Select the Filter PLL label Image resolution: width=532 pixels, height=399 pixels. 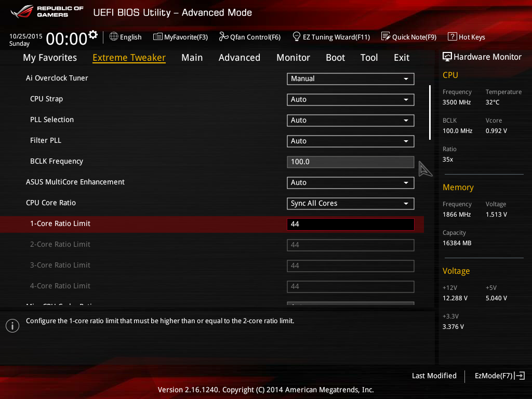pos(46,140)
